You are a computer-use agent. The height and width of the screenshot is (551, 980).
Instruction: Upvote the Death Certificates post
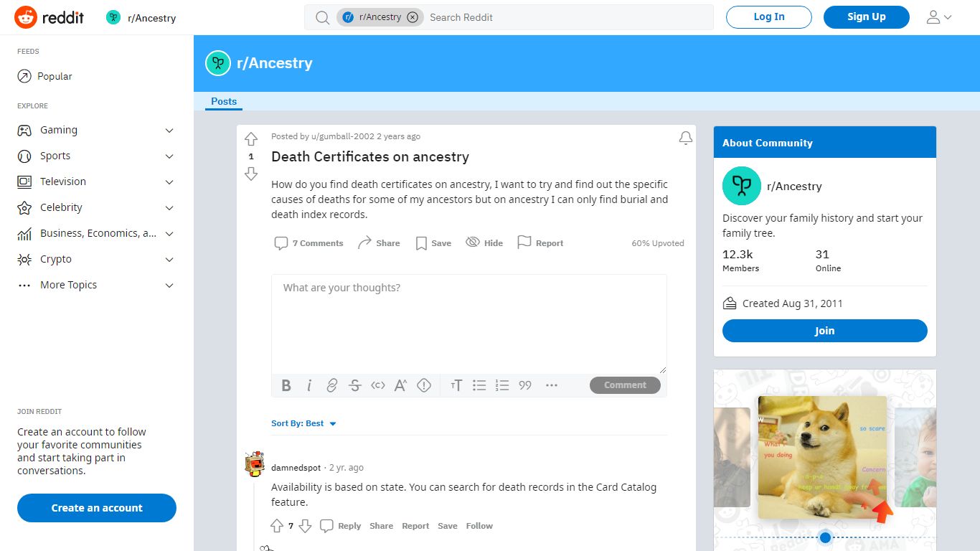[x=251, y=139]
